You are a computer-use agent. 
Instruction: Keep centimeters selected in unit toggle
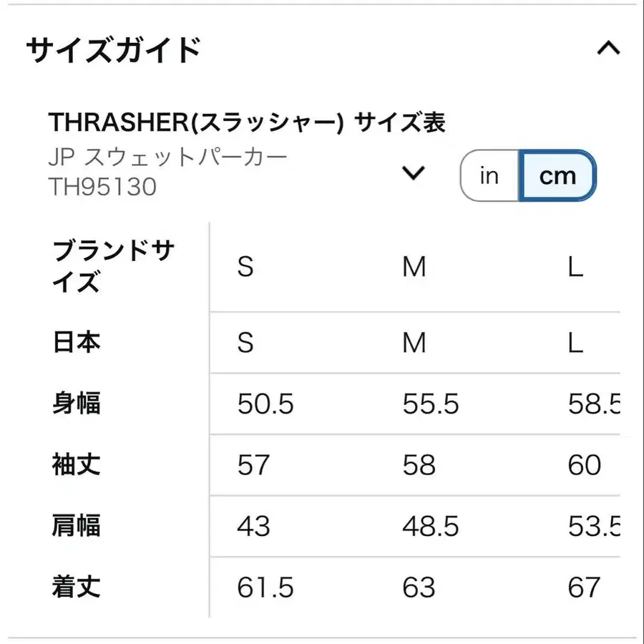pyautogui.click(x=558, y=175)
